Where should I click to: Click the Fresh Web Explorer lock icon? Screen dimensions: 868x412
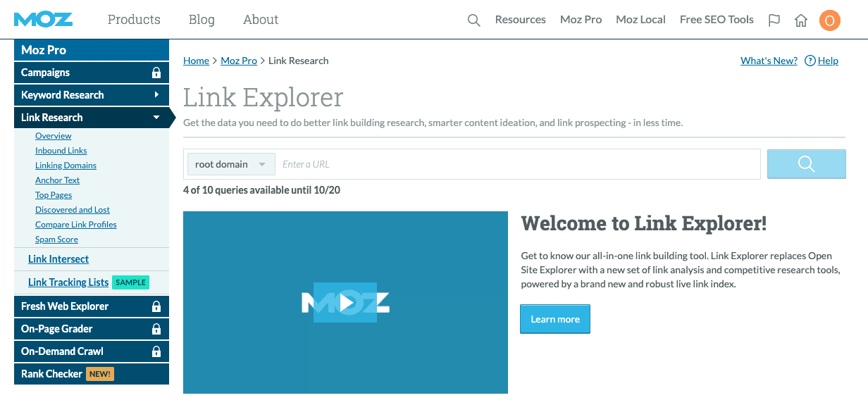point(156,306)
